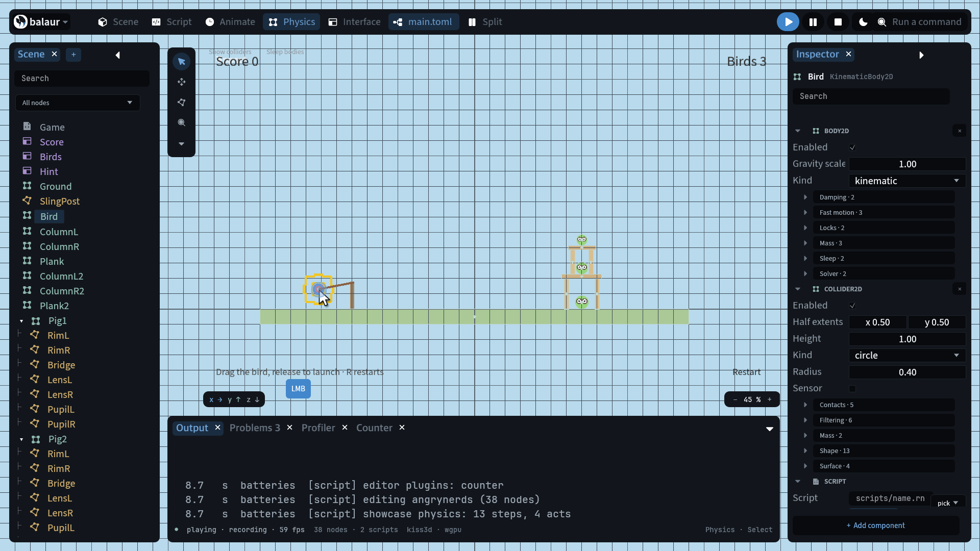Screen dimensions: 980x551
Task: Add a new scene panel tab
Action: (x=73, y=55)
